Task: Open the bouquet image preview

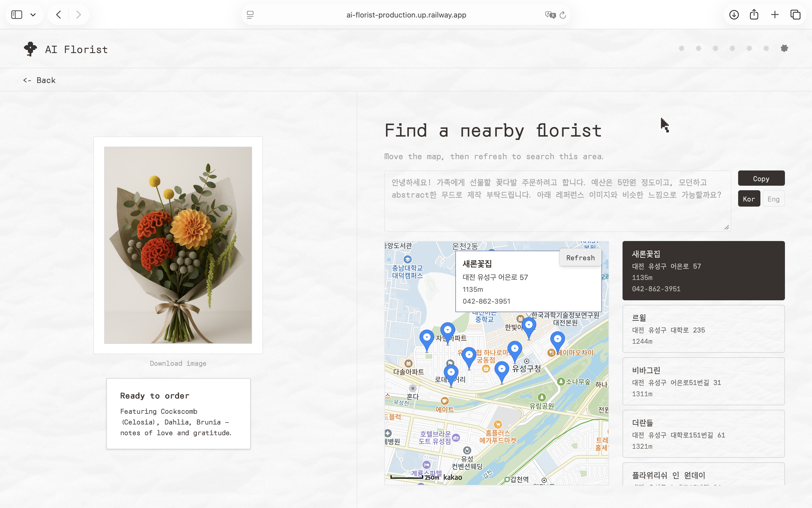Action: pyautogui.click(x=178, y=245)
